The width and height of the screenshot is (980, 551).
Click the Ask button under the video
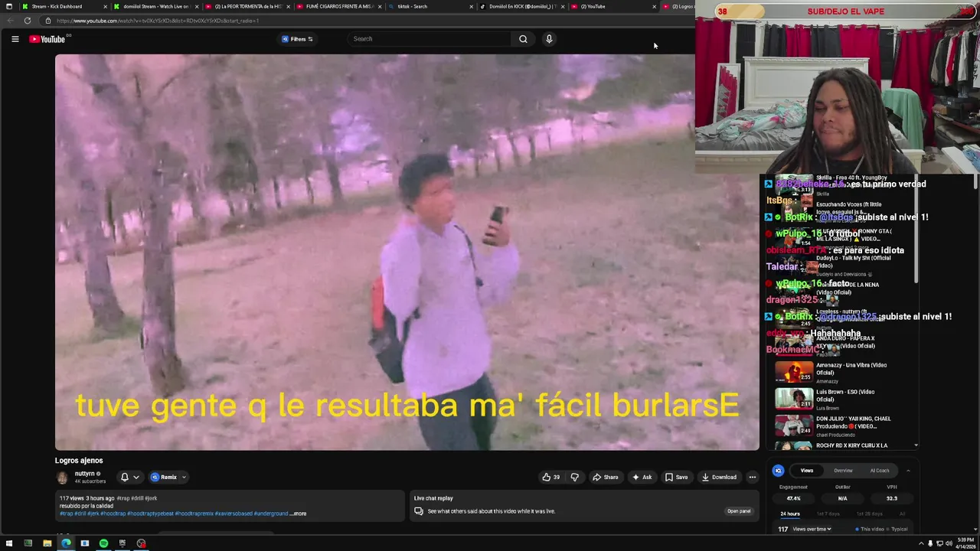coord(642,477)
